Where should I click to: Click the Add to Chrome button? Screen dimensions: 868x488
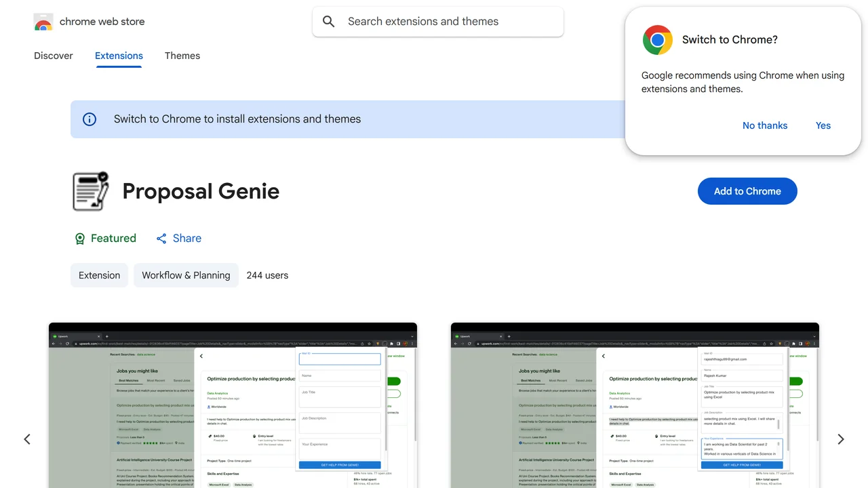pos(747,191)
